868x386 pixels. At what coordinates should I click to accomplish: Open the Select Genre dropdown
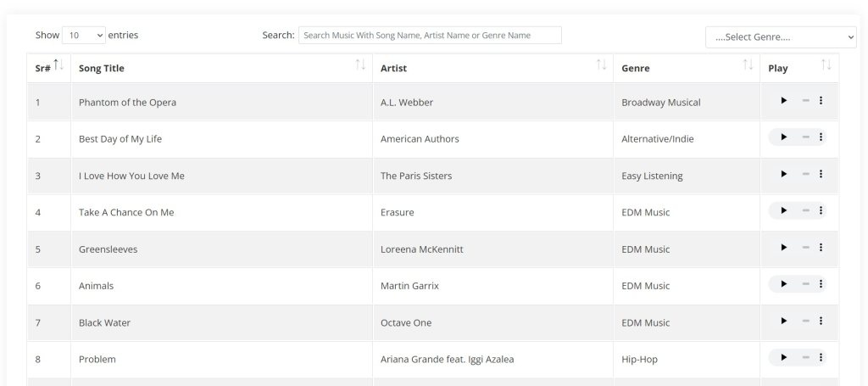tap(781, 37)
